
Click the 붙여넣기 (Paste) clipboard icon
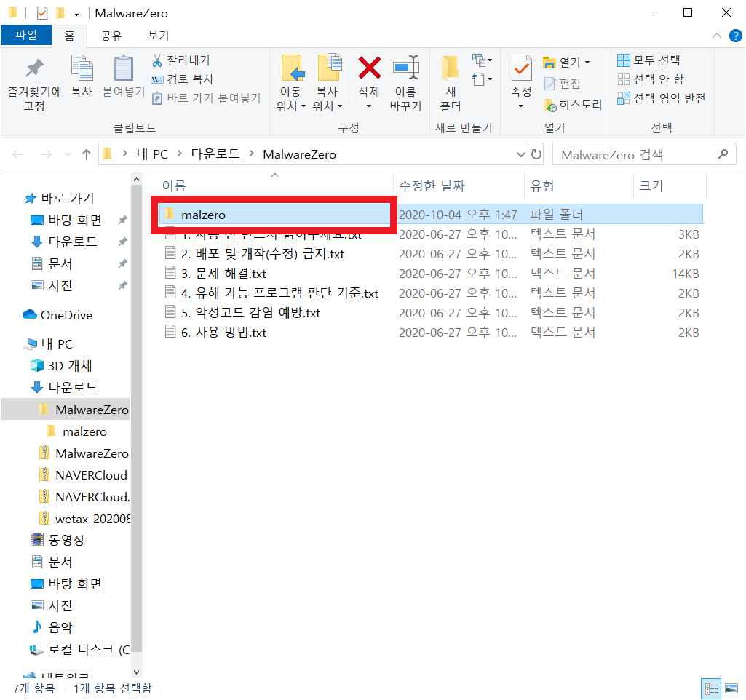[124, 76]
